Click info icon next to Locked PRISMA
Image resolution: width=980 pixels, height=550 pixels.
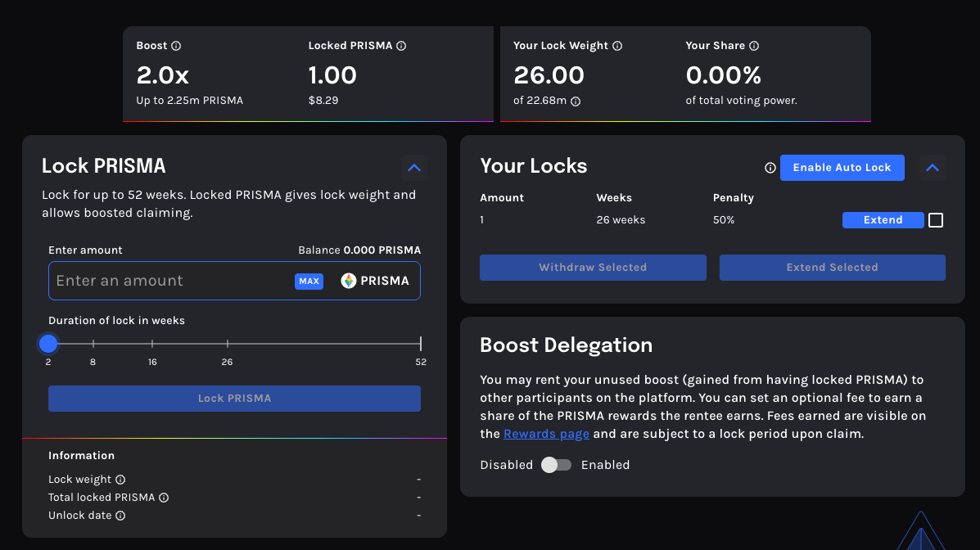pos(401,46)
